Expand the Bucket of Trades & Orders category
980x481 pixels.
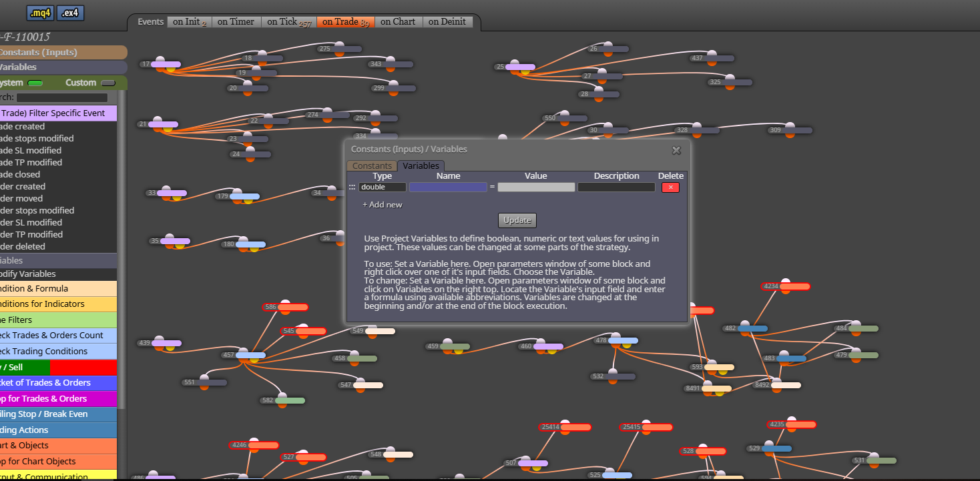pyautogui.click(x=58, y=383)
